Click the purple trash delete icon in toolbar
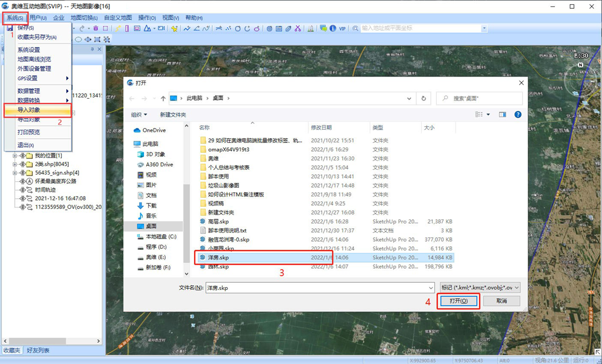This screenshot has height=364, width=602. [96, 28]
